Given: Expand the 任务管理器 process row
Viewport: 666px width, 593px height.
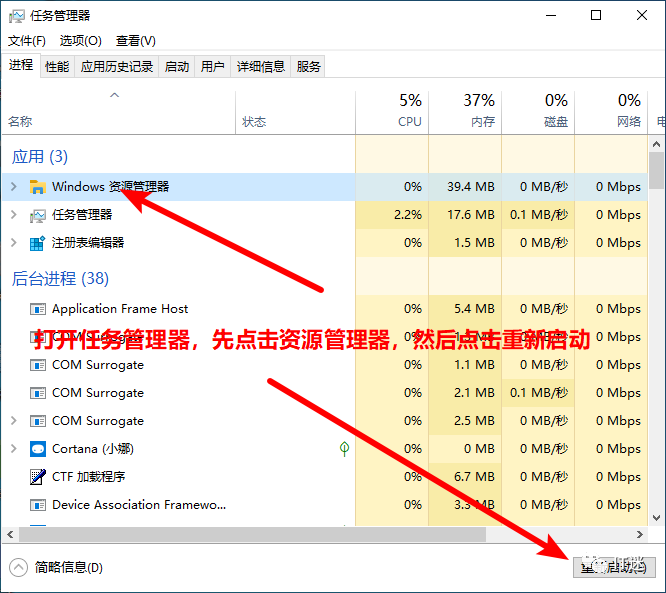Looking at the screenshot, I should tap(14, 215).
